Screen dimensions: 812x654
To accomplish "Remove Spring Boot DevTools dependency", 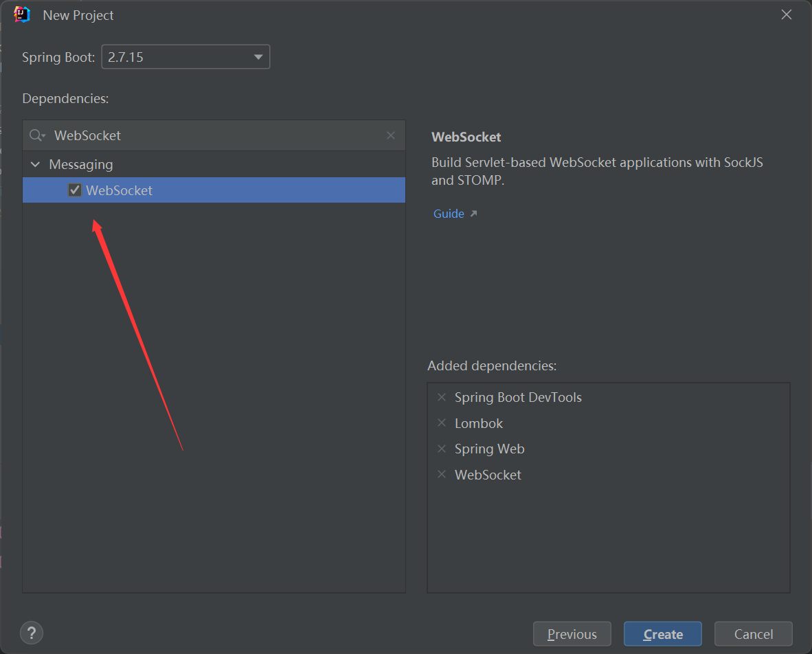I will [442, 397].
